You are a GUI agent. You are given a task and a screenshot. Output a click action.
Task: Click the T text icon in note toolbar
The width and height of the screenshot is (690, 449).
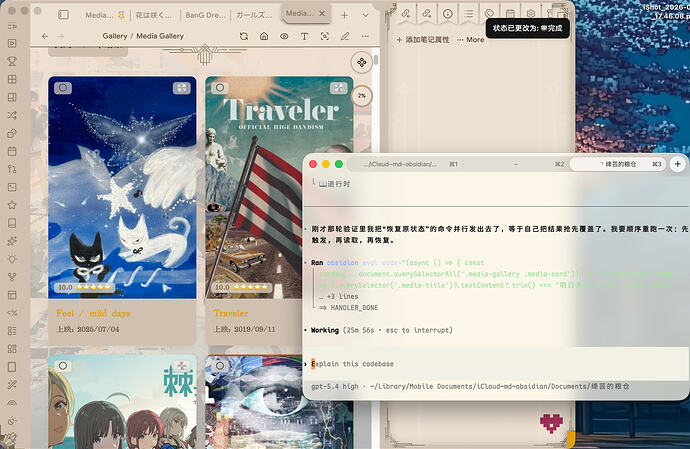point(305,36)
